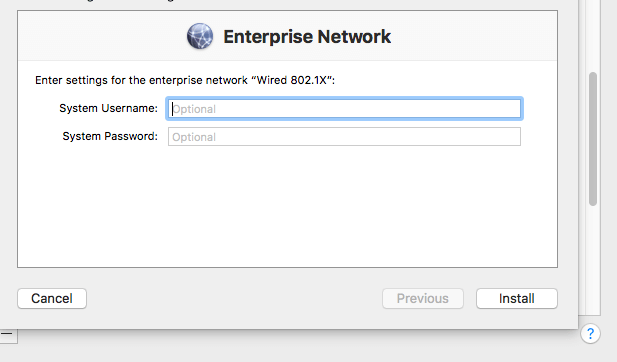Open help with the question mark button
The width and height of the screenshot is (617, 362).
pos(590,334)
